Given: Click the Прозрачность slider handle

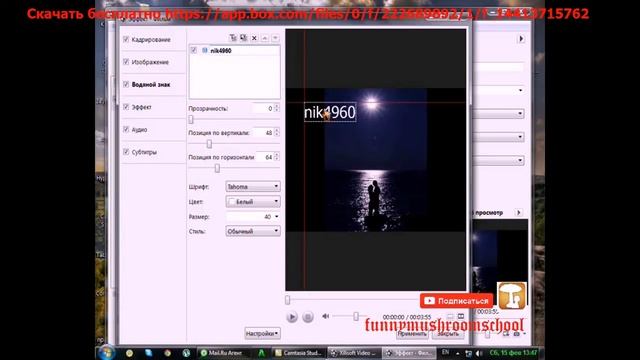Looking at the screenshot, I should [191, 120].
